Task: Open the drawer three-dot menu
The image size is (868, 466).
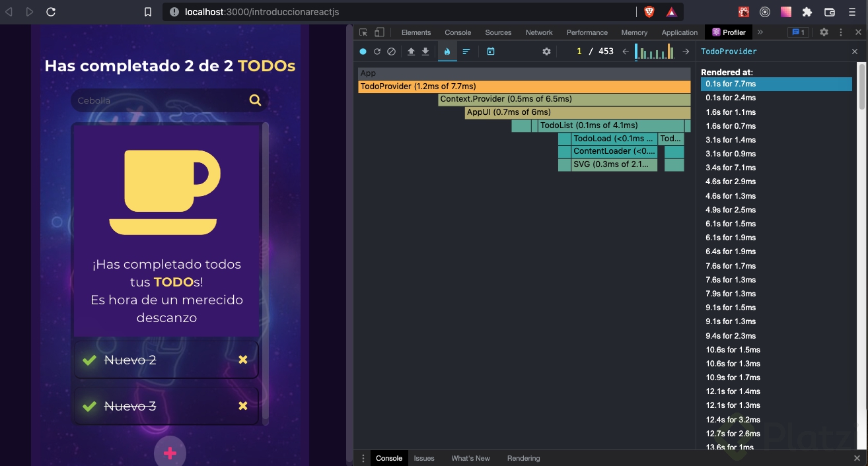Action: click(x=363, y=458)
